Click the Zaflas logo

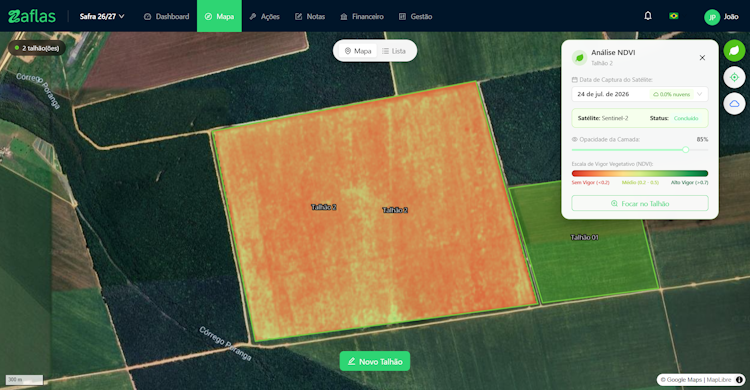click(32, 16)
